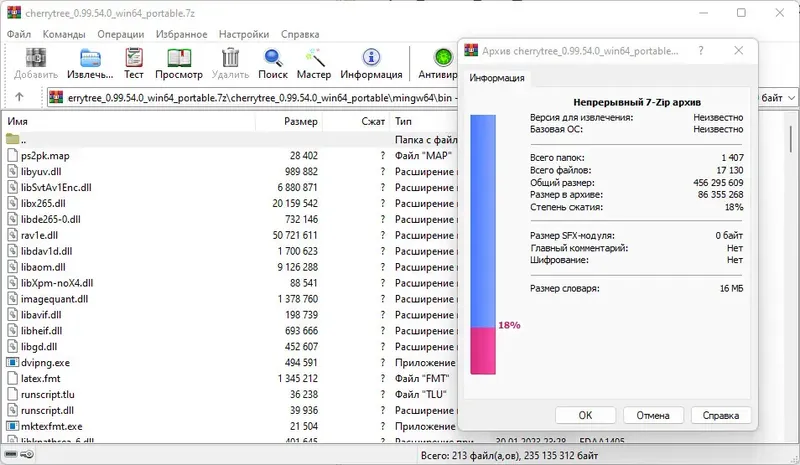Click the Общий размер value 456 295 609
The image size is (800, 465).
(x=718, y=182)
